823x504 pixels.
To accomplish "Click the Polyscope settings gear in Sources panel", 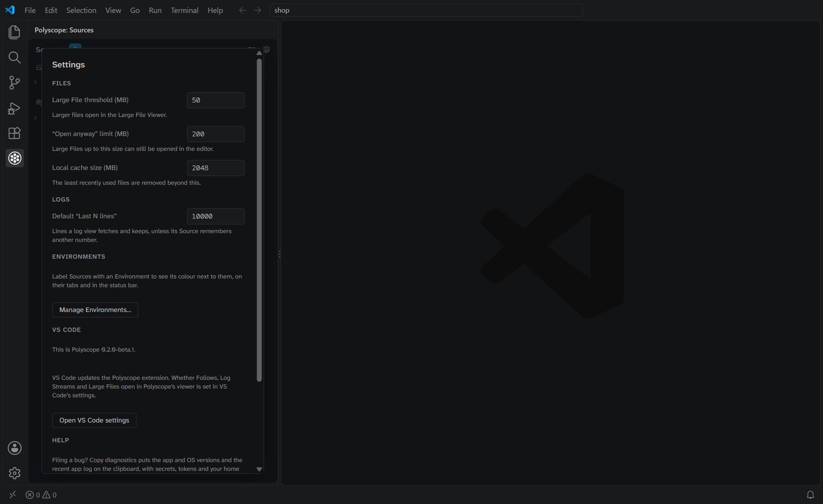I will click(267, 50).
